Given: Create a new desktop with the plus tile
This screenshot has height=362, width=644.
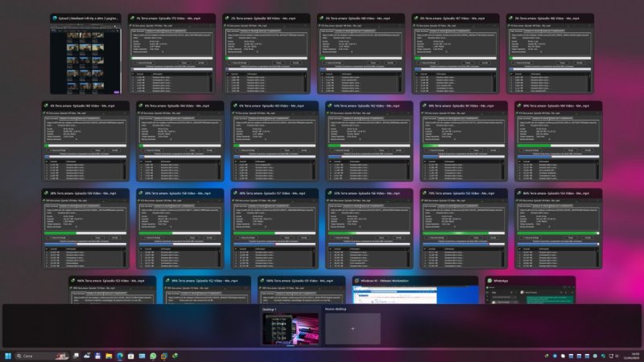Looking at the screenshot, I should 353,329.
